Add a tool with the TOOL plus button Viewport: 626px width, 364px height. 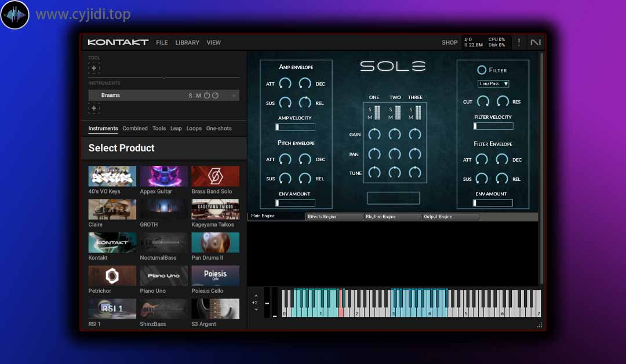click(x=94, y=68)
